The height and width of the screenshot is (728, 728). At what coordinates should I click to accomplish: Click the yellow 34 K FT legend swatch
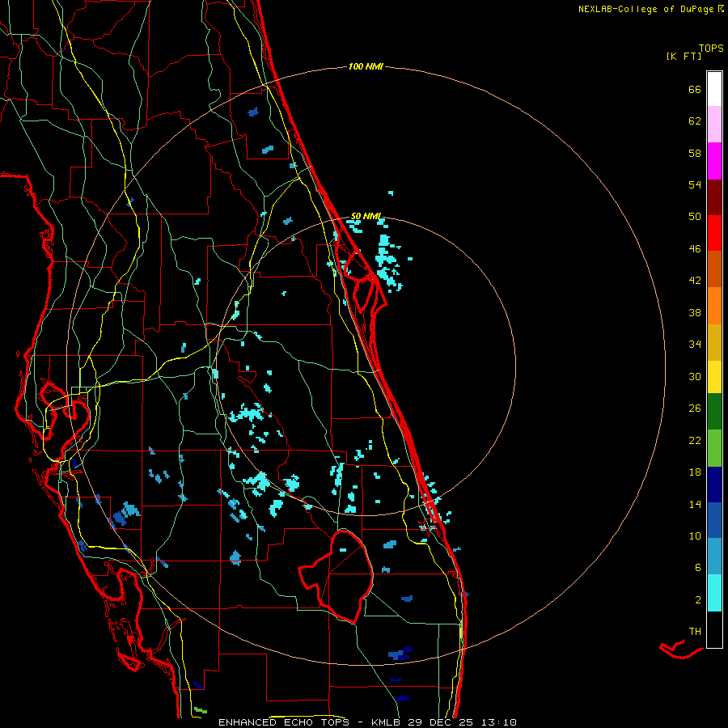pos(714,377)
